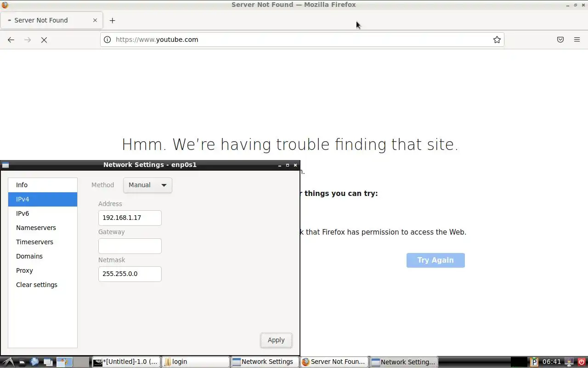Select the Server Not Found browser tab
Viewport: 588px width, 368px height.
click(x=51, y=20)
